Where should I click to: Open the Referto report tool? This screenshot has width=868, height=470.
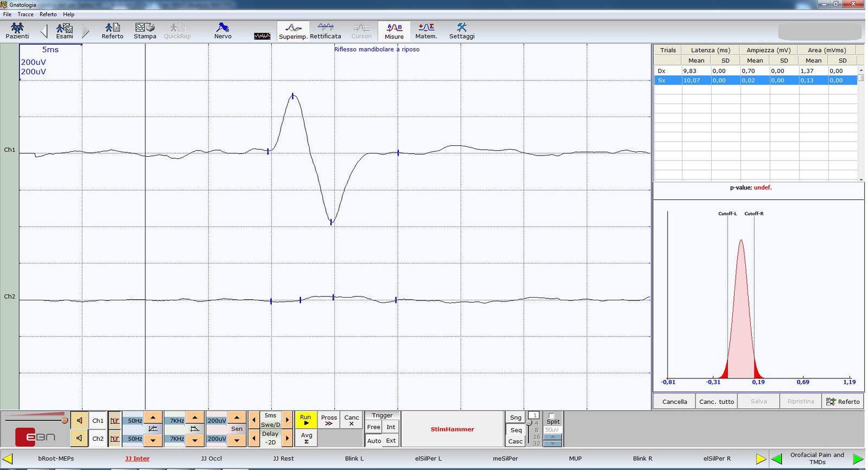coord(112,30)
